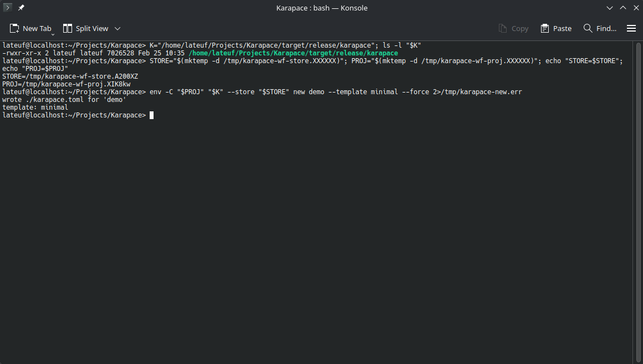Click the green karapace binary path
The width and height of the screenshot is (643, 364).
pos(293,53)
